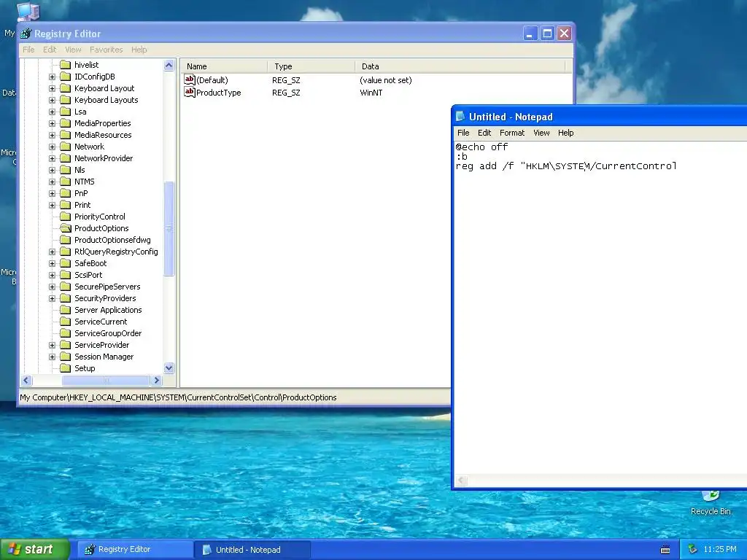The width and height of the screenshot is (747, 560).
Task: Click the Keyboard Layout folder icon
Action: click(x=65, y=88)
